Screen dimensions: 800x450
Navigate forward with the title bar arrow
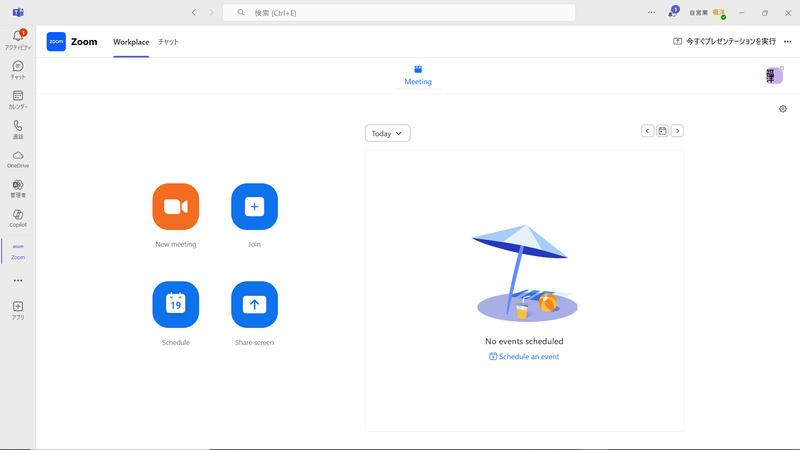[x=211, y=13]
